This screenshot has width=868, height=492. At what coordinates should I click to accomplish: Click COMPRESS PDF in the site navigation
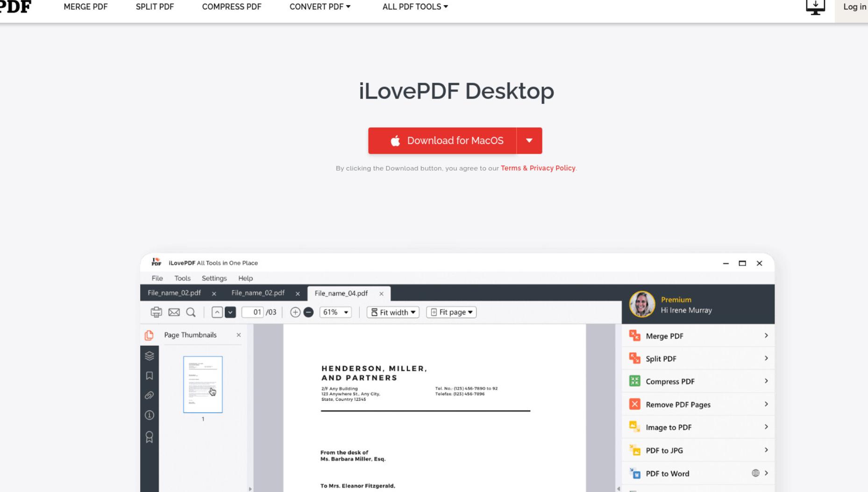(x=232, y=7)
